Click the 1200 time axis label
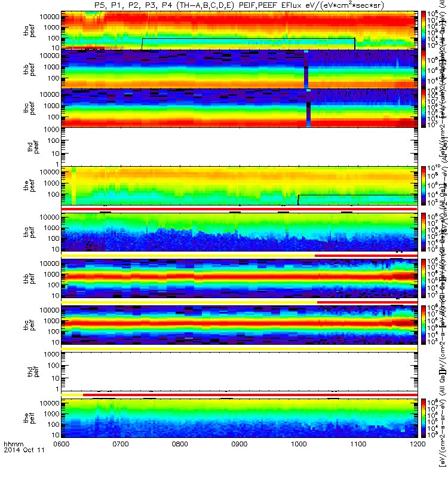This screenshot has width=448, height=478. click(418, 444)
